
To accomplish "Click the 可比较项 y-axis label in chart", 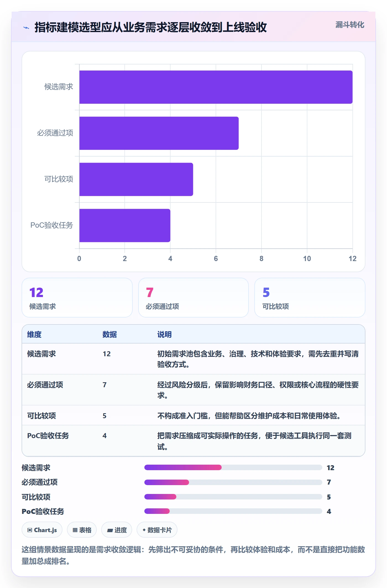I will (59, 179).
